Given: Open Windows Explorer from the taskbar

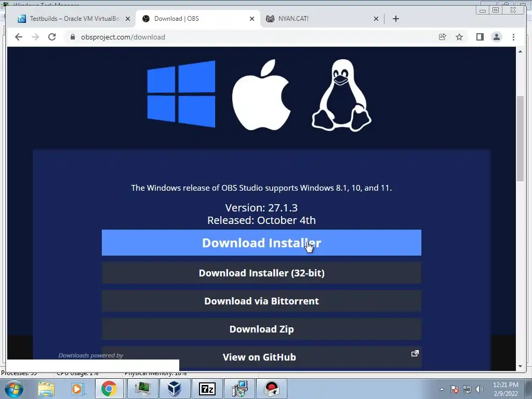Looking at the screenshot, I should coord(46,389).
